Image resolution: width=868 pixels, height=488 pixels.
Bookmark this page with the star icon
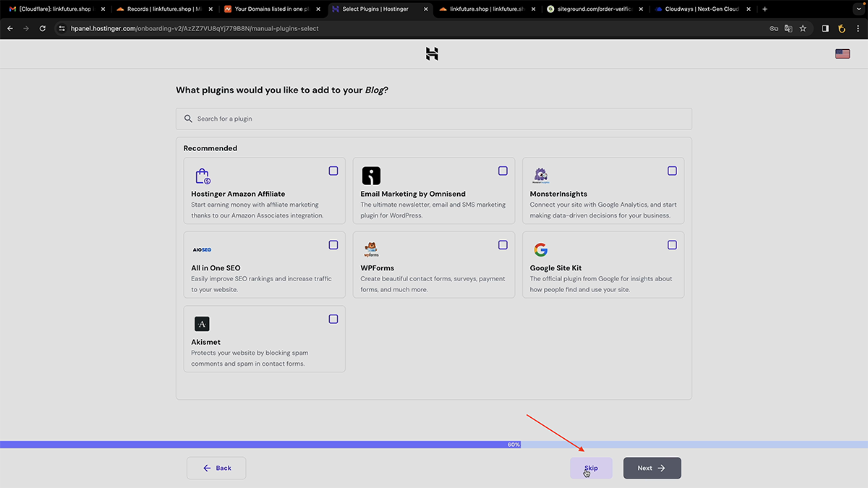803,28
